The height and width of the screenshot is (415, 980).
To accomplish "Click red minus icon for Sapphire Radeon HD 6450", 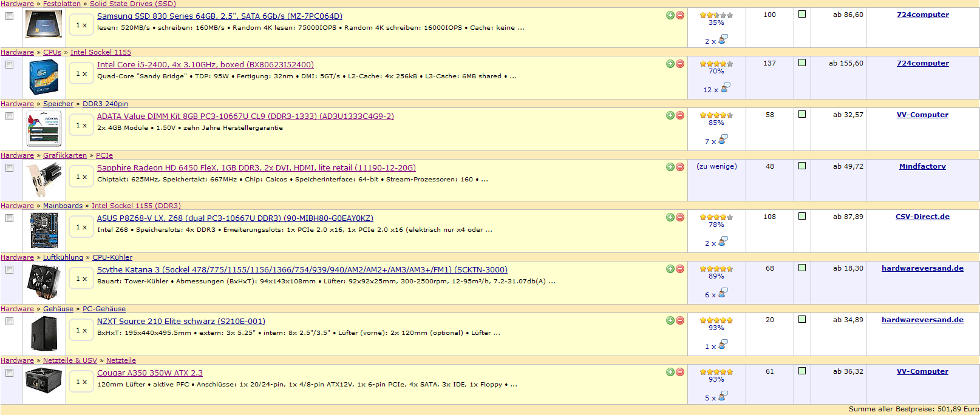I will coord(680,167).
